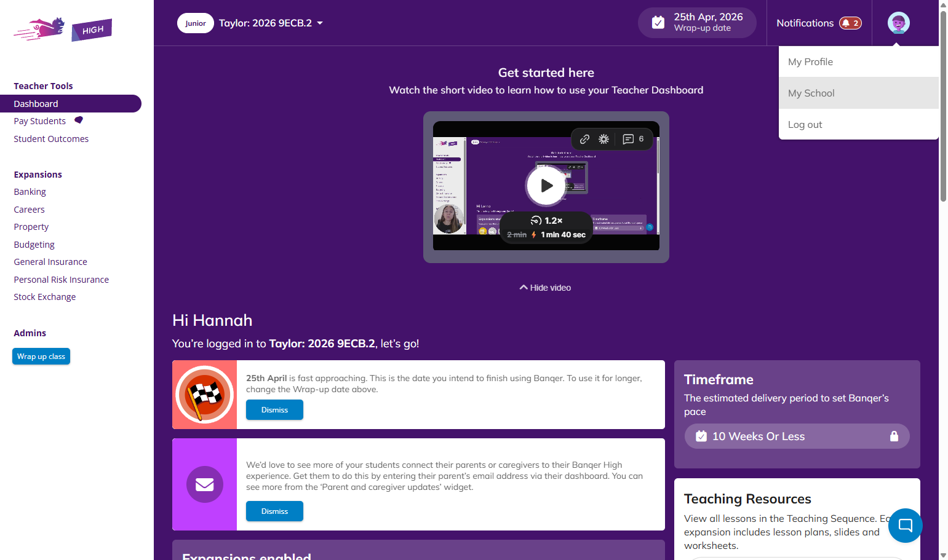This screenshot has height=560, width=948.
Task: Click the Banqer High logo
Action: [x=63, y=29]
